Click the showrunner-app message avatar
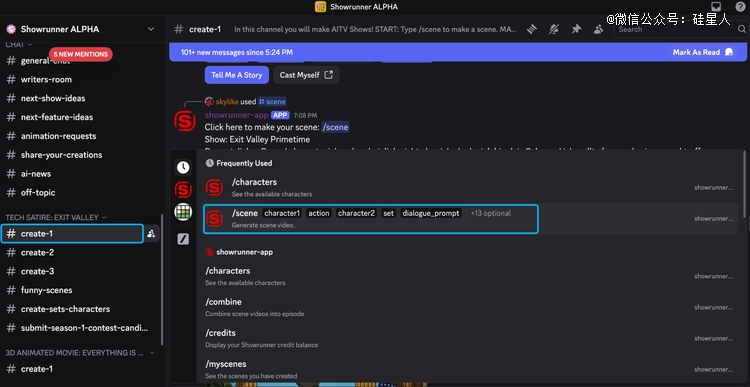Viewport: 750px width, 387px height. point(185,121)
